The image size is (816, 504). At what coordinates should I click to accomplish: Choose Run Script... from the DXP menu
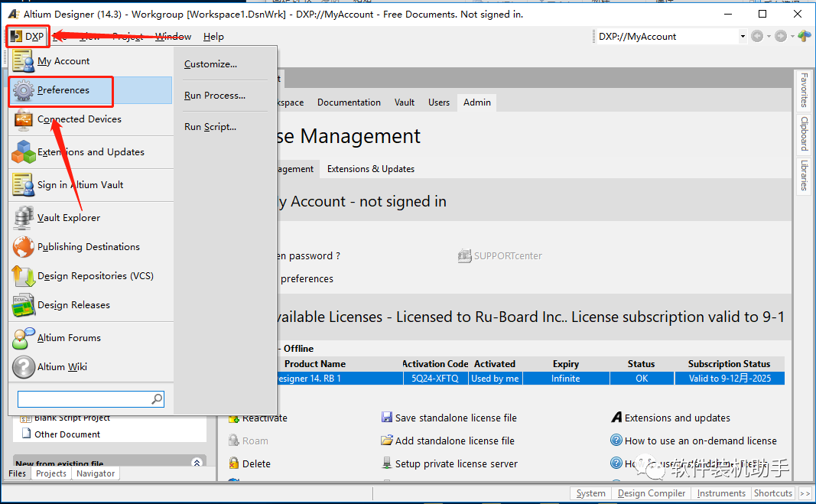point(210,126)
